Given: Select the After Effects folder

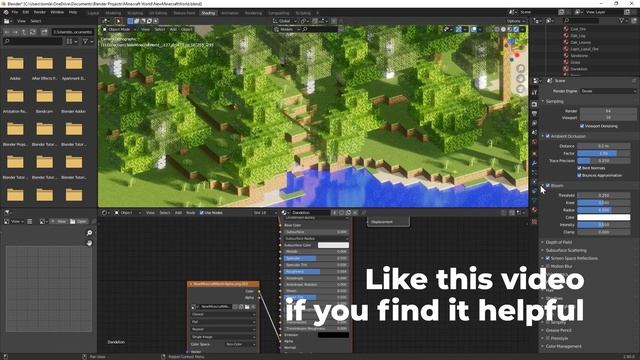Looking at the screenshot, I should 44,67.
